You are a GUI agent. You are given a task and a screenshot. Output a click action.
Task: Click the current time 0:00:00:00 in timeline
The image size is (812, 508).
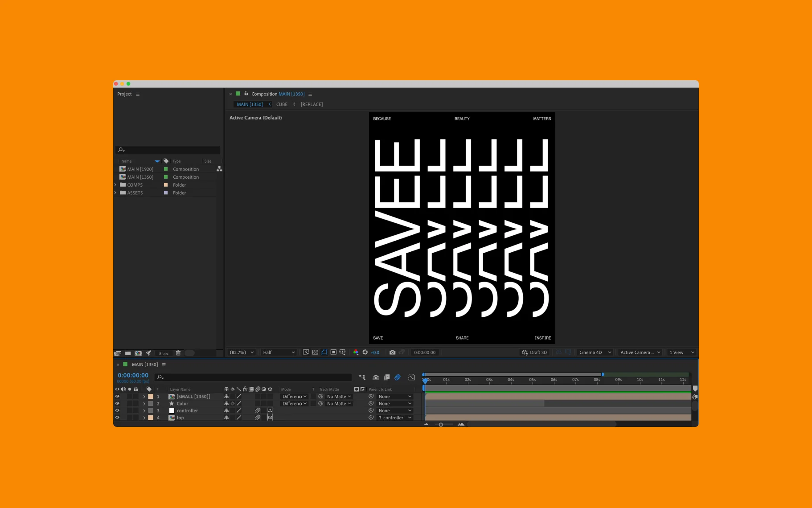pyautogui.click(x=133, y=375)
